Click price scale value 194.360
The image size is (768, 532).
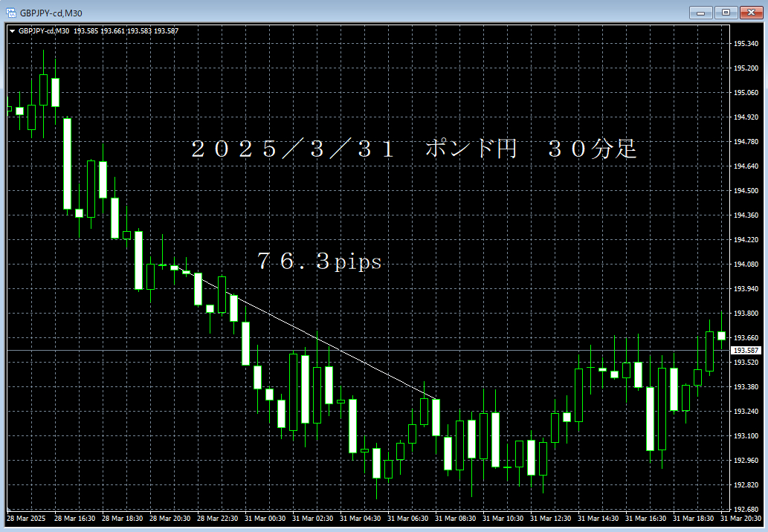(746, 215)
